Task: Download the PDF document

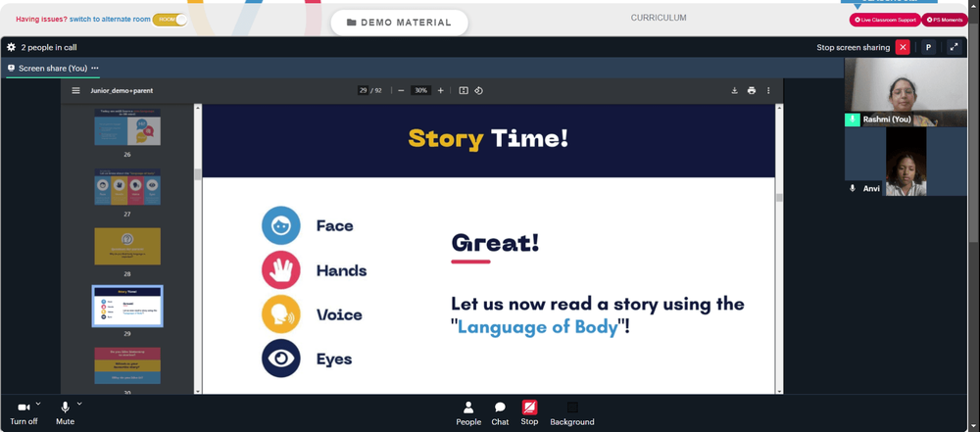Action: pyautogui.click(x=734, y=91)
